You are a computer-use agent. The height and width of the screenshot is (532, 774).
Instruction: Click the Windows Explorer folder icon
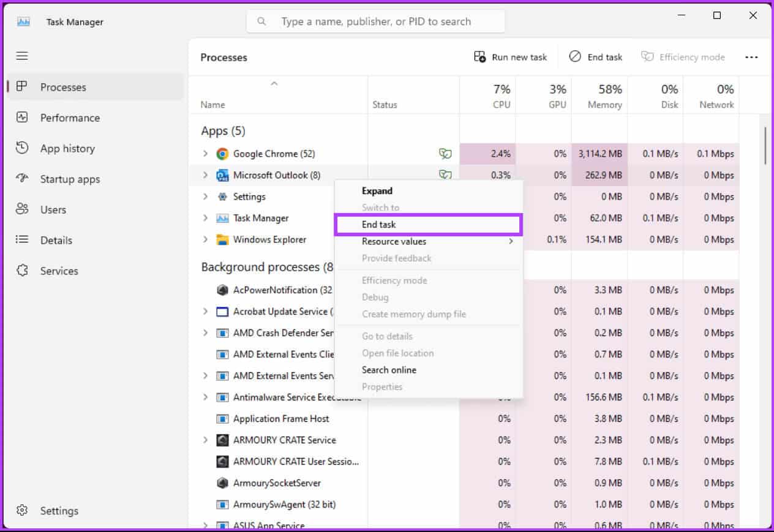point(222,239)
